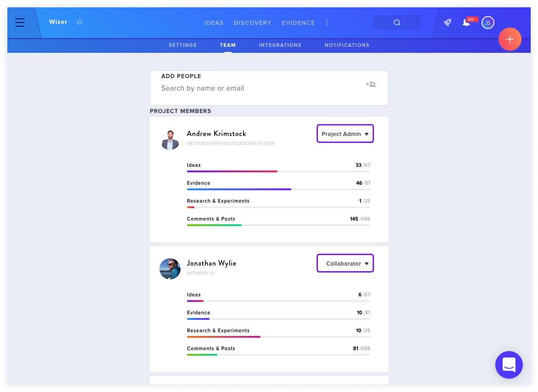Click Andrew's Evidence progress bar

pos(278,189)
